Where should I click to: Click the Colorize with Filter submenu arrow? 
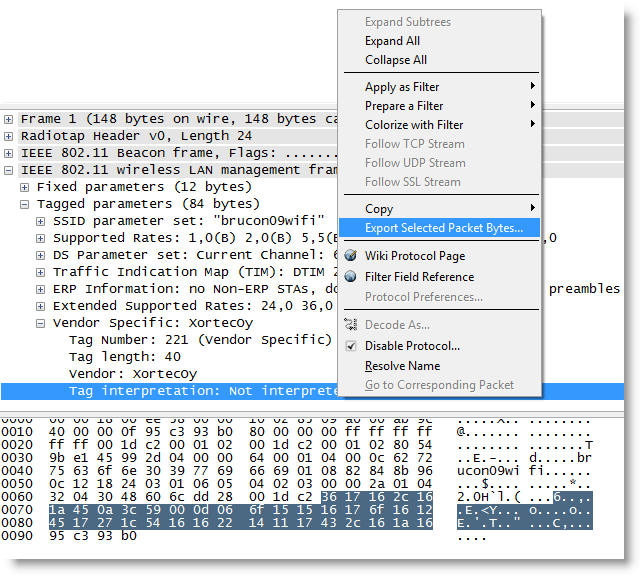pyautogui.click(x=532, y=124)
